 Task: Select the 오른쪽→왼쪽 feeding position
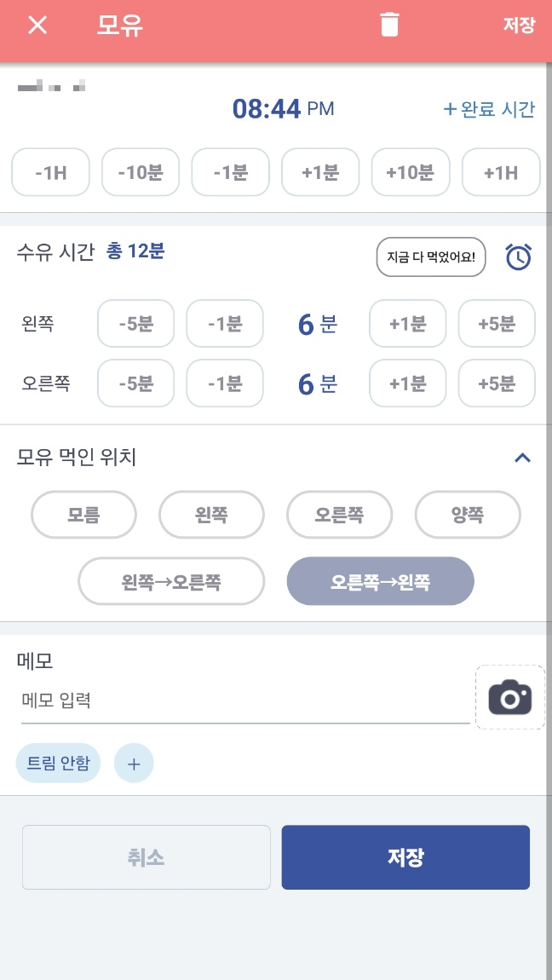380,581
